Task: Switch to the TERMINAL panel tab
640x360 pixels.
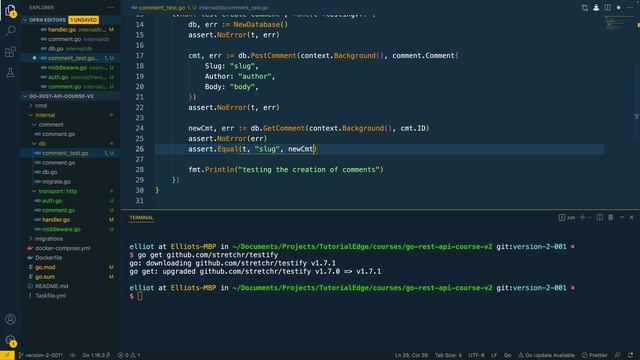Action: point(142,218)
